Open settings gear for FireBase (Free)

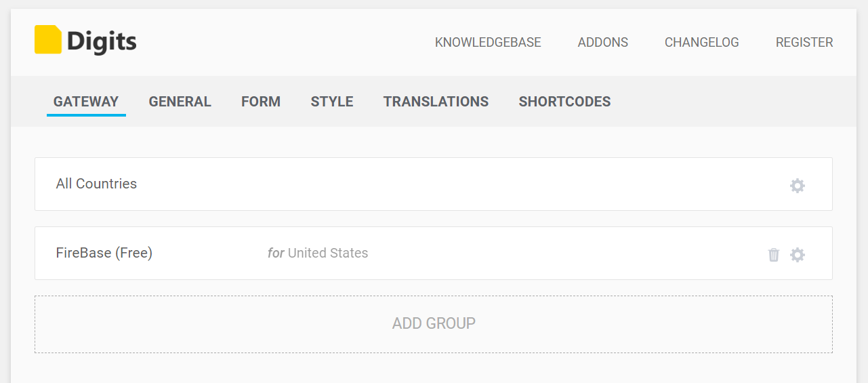(798, 255)
